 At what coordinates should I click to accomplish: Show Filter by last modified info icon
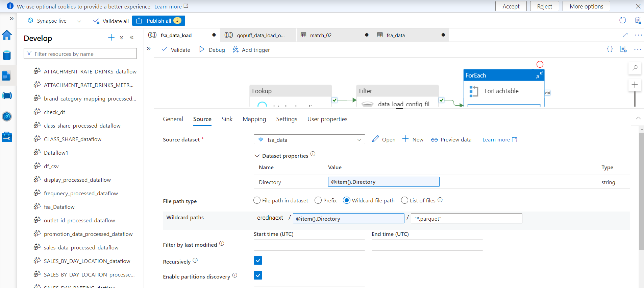[x=222, y=243]
